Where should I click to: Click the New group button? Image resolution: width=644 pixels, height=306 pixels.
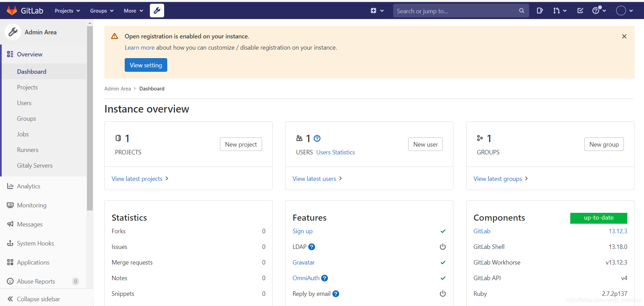(x=604, y=144)
